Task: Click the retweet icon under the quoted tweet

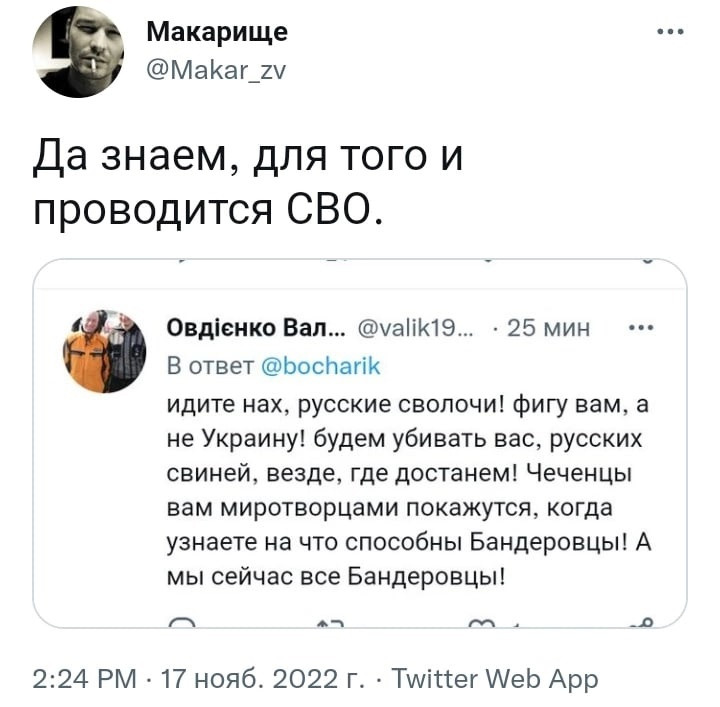Action: coord(330,622)
